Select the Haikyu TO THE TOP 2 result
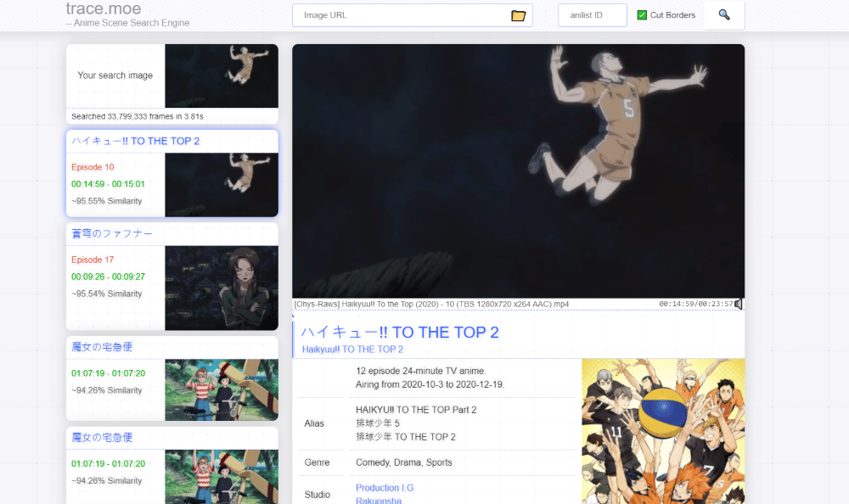849x504 pixels. [136, 141]
